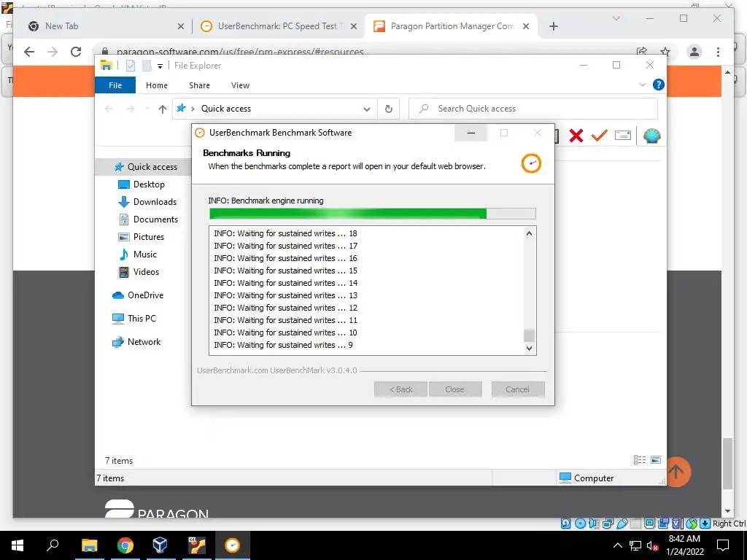Click the envelope card icon in File Explorer toolbar

(x=623, y=136)
